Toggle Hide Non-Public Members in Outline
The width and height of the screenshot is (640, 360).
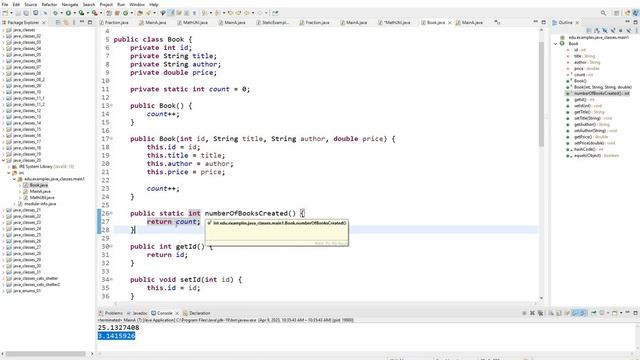click(x=620, y=30)
